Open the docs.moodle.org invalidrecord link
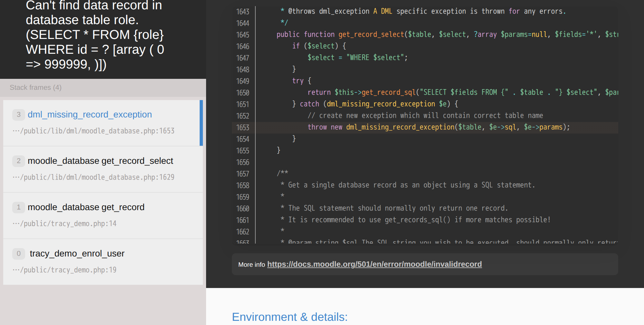The image size is (644, 325). point(374,264)
